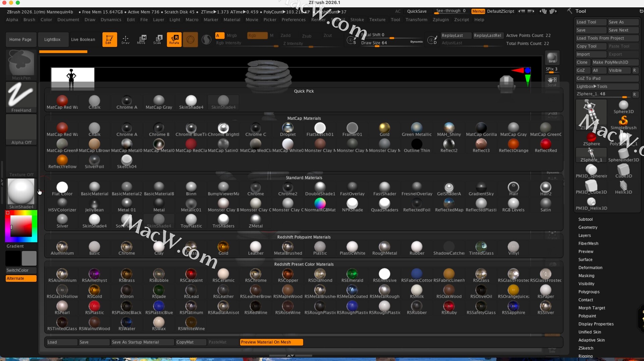Select the Edit mode icon

point(109,39)
